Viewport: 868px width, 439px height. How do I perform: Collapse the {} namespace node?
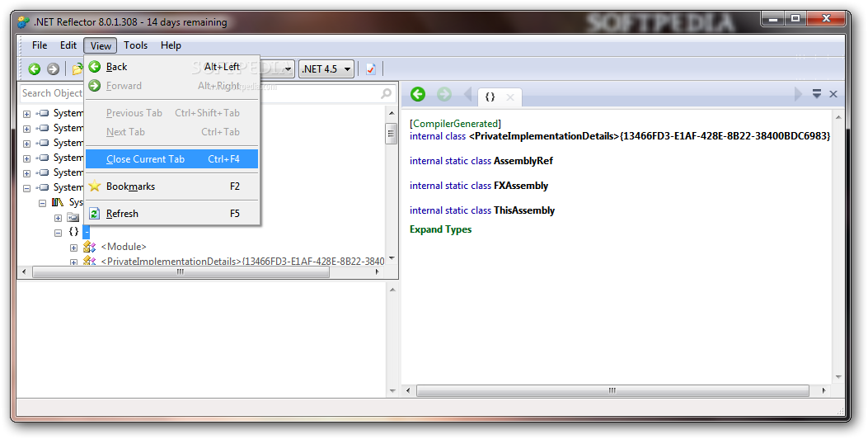coord(59,234)
